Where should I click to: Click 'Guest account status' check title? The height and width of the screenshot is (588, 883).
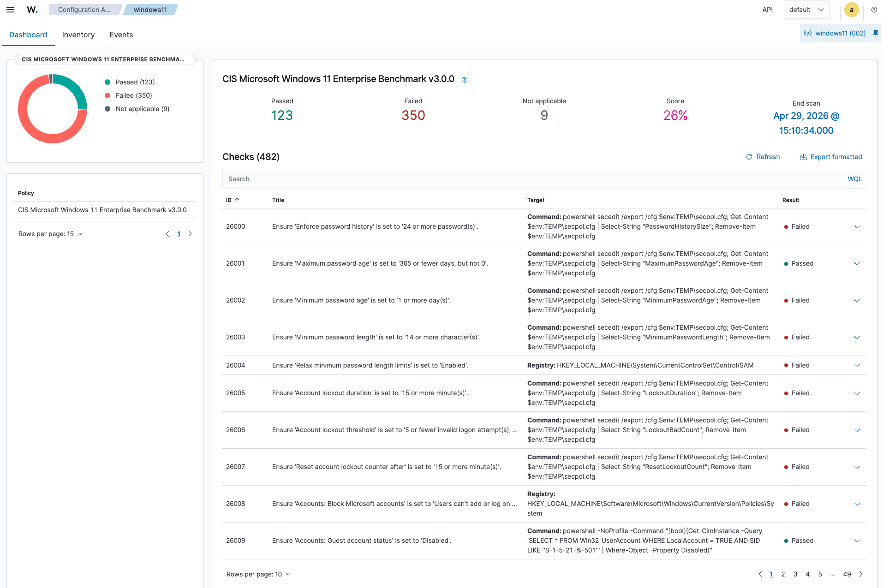pyautogui.click(x=362, y=540)
